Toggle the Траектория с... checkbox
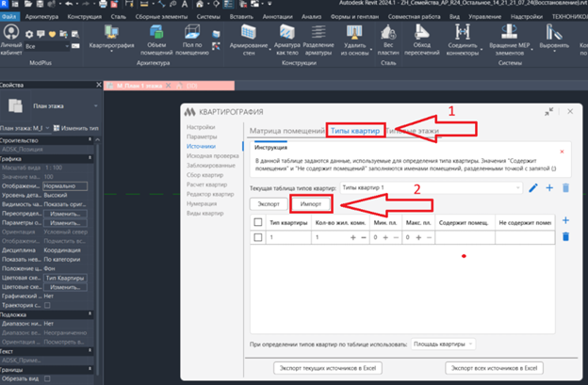This screenshot has height=385, width=588. [47, 305]
